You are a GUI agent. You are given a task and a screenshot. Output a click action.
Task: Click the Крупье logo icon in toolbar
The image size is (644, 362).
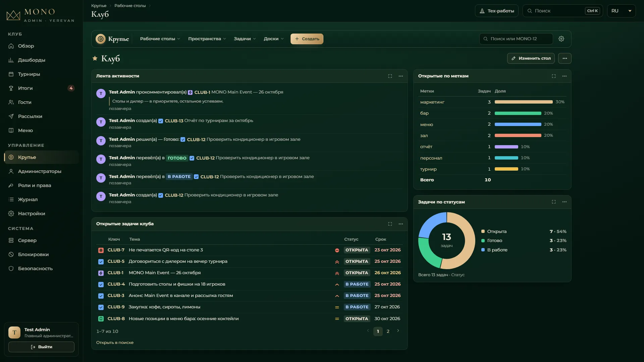[x=101, y=39]
